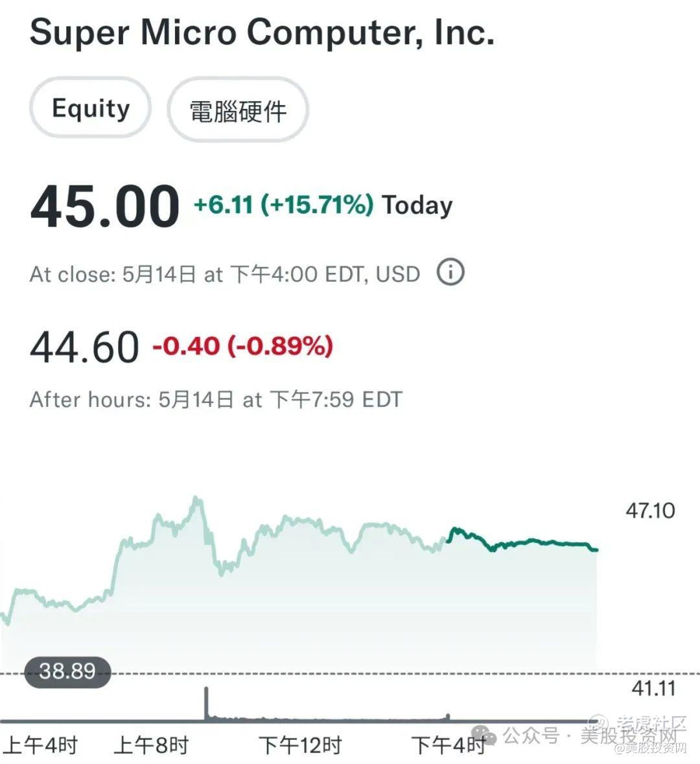Click the 47.10 high price label
The height and width of the screenshot is (764, 700).
[649, 511]
